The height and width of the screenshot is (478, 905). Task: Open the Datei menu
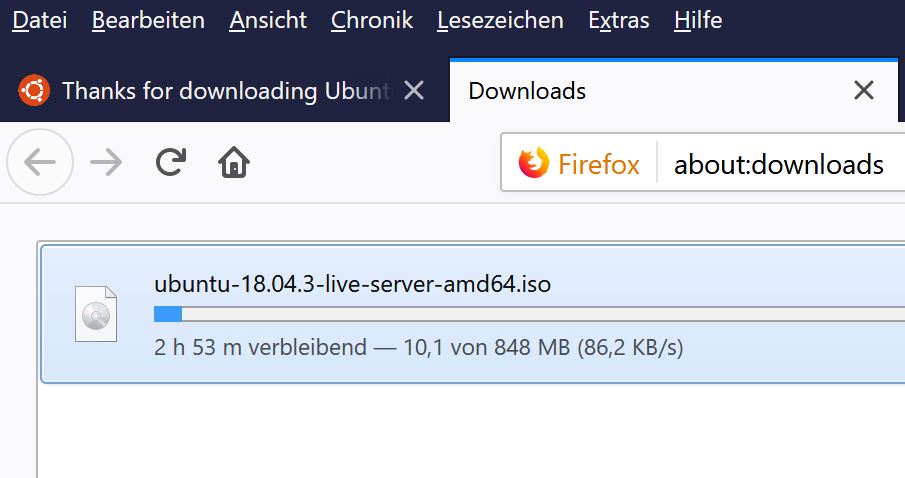(x=39, y=21)
